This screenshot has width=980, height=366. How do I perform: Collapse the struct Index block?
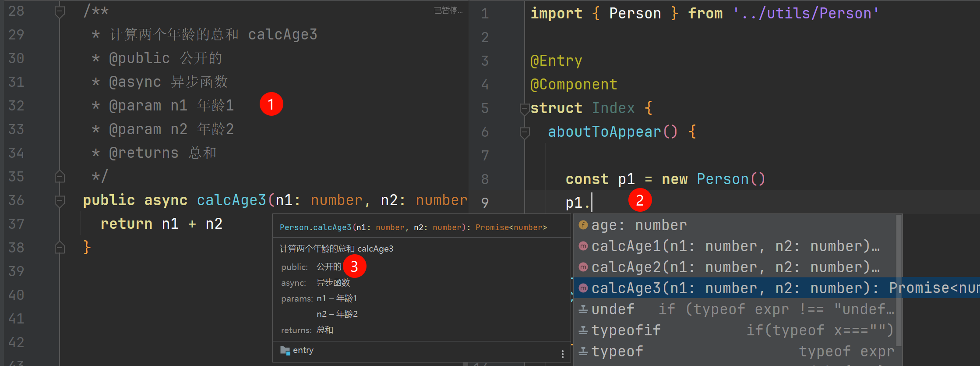(524, 108)
